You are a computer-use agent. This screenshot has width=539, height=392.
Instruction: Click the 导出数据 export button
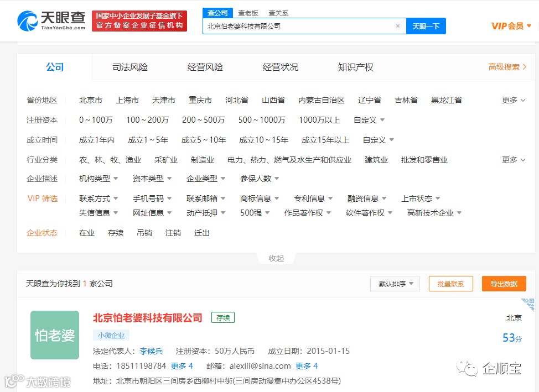tap(504, 284)
